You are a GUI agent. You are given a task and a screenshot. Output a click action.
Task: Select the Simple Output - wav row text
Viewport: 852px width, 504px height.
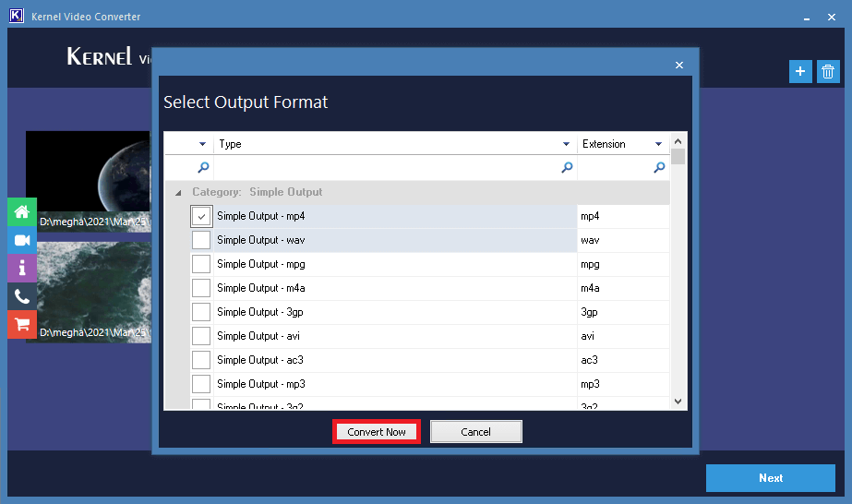tap(261, 240)
